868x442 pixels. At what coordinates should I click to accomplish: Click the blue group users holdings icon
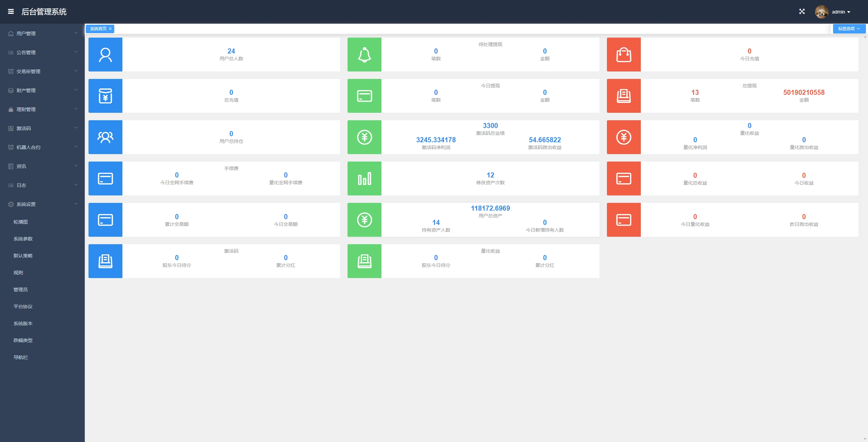105,137
